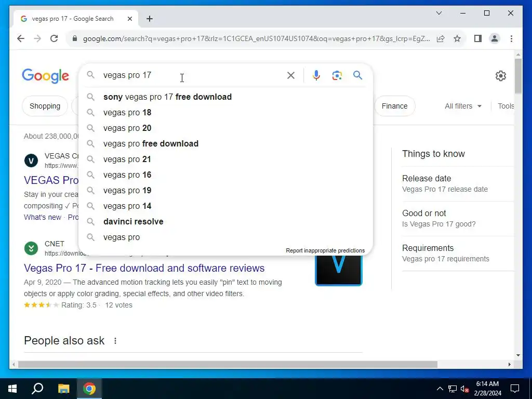Image resolution: width=532 pixels, height=399 pixels.
Task: Select the Finance filter chip
Action: tap(395, 106)
